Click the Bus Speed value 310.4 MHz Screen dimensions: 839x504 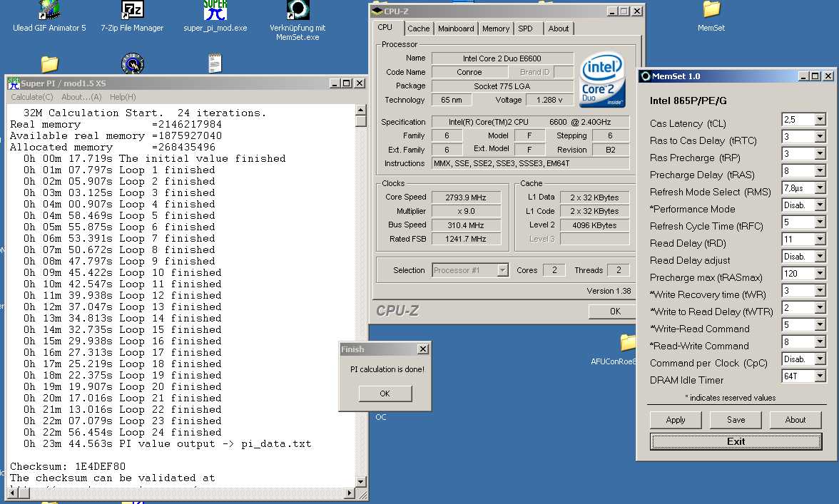coord(466,225)
